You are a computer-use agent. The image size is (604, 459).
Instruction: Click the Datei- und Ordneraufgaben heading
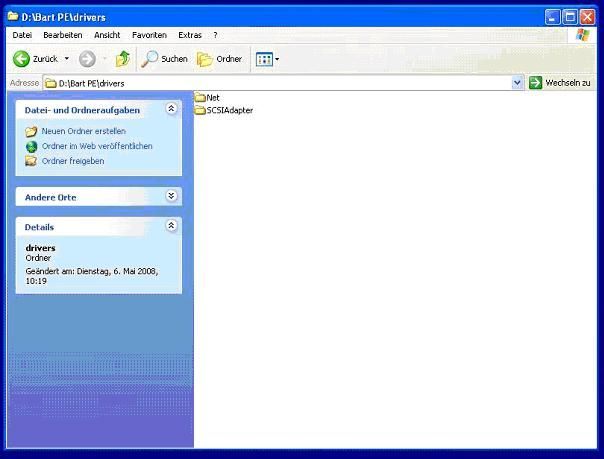coord(82,110)
